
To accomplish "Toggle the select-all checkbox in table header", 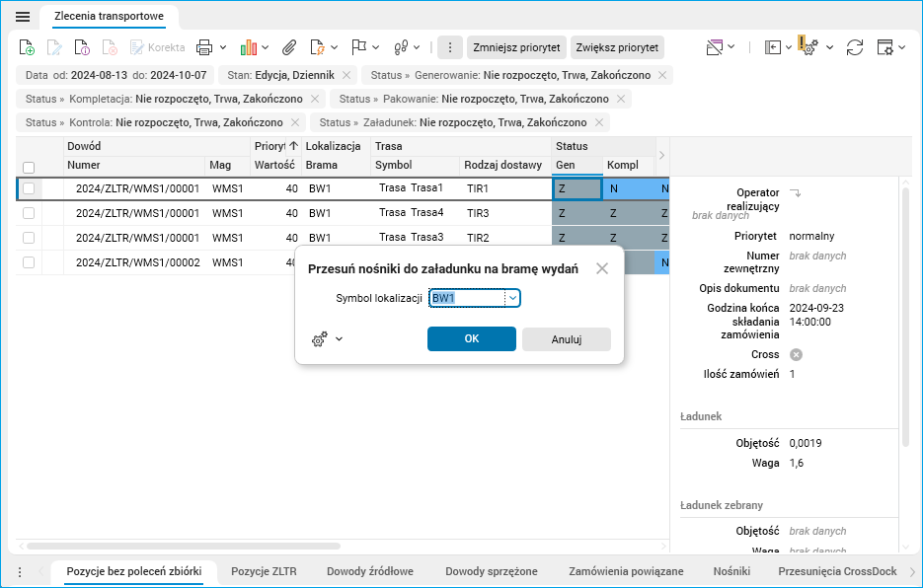I will [29, 167].
